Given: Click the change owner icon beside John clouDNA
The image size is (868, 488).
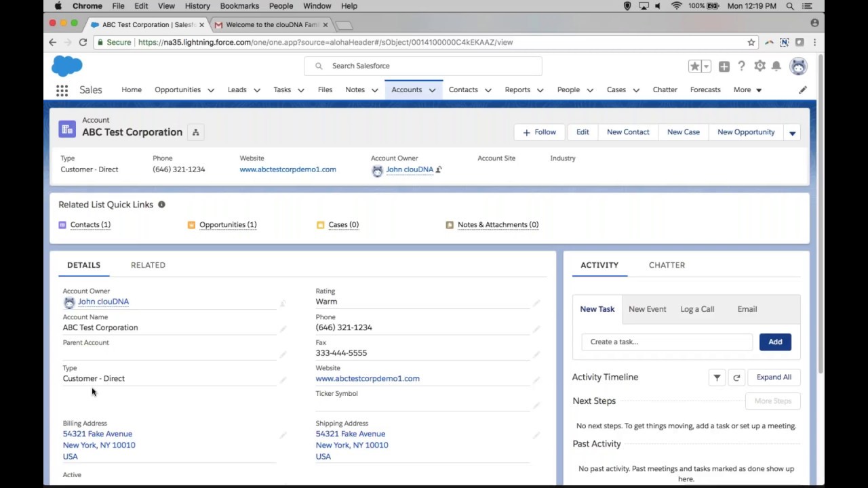Looking at the screenshot, I should point(439,169).
